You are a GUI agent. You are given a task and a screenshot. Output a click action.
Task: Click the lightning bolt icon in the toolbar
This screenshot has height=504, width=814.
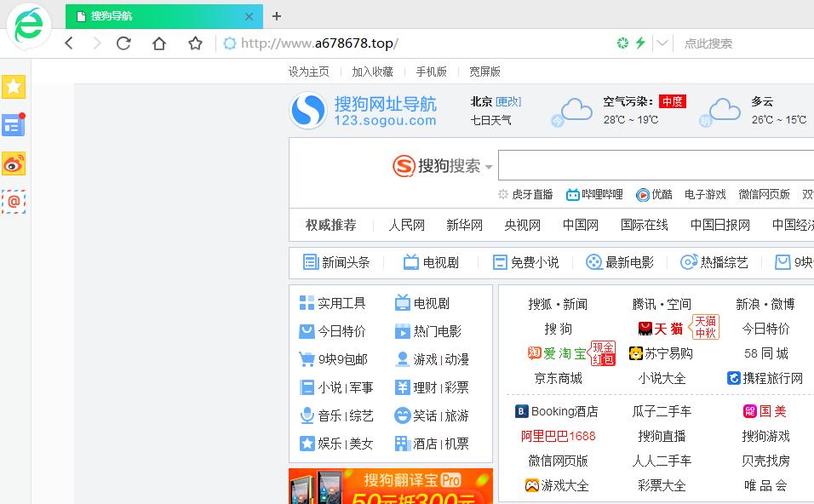[x=639, y=43]
